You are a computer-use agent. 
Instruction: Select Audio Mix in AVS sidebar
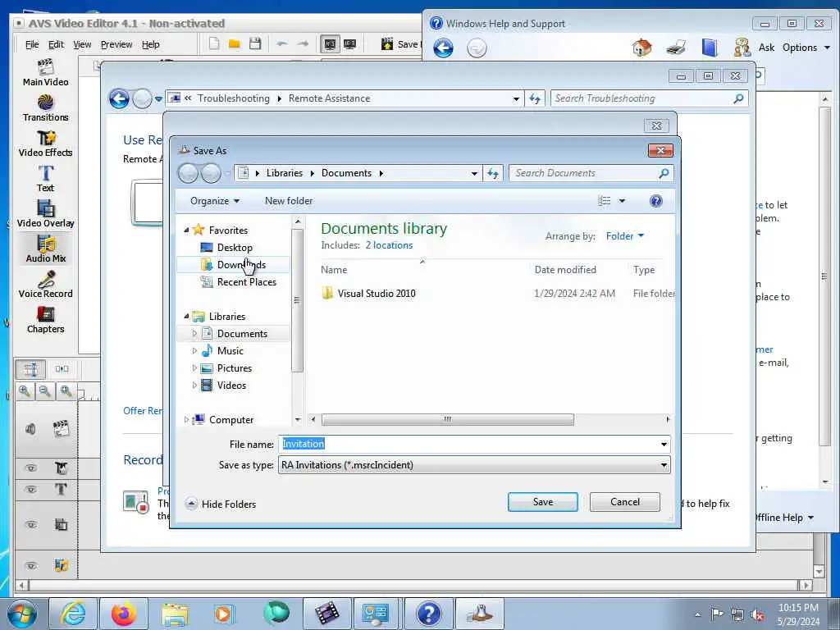click(46, 249)
